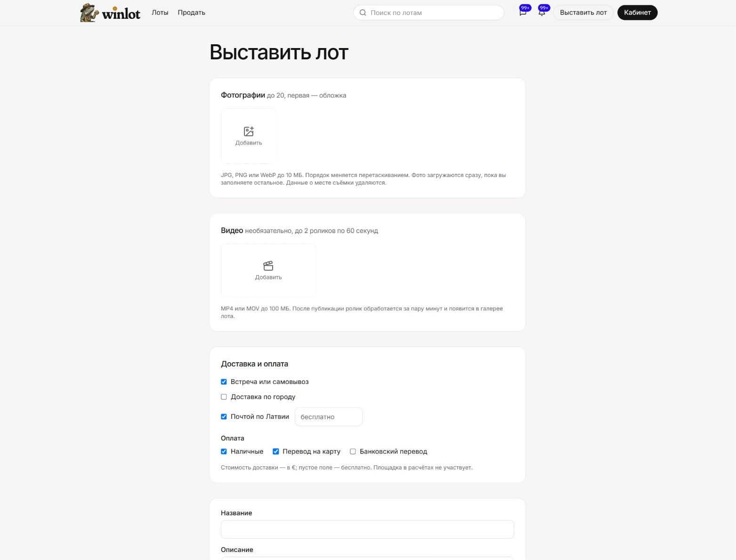Screen dimensions: 736x560
Task: Open the 'Кабинет' button
Action: point(638,13)
